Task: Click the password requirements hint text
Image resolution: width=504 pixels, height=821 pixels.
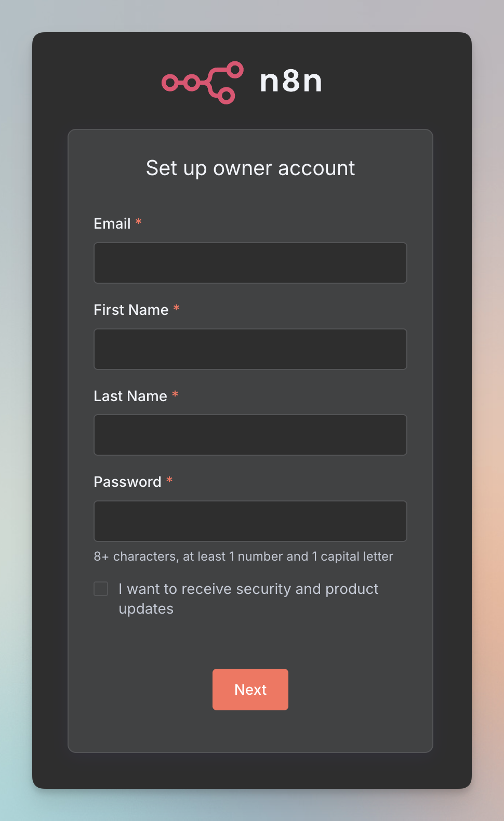Action: (244, 557)
